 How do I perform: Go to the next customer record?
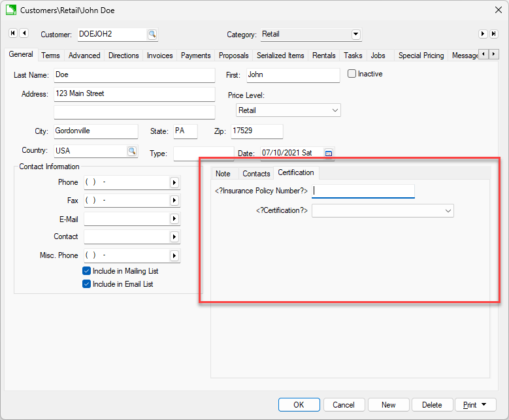483,33
